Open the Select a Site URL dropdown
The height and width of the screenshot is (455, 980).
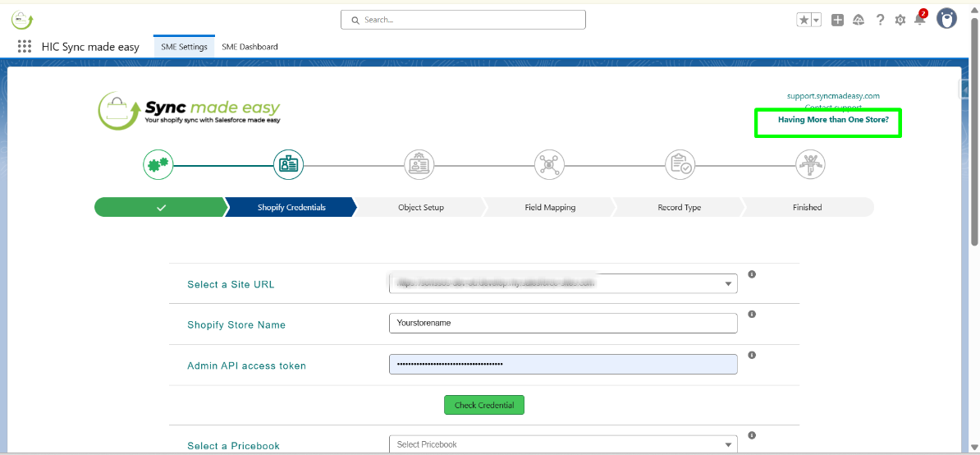(x=563, y=283)
